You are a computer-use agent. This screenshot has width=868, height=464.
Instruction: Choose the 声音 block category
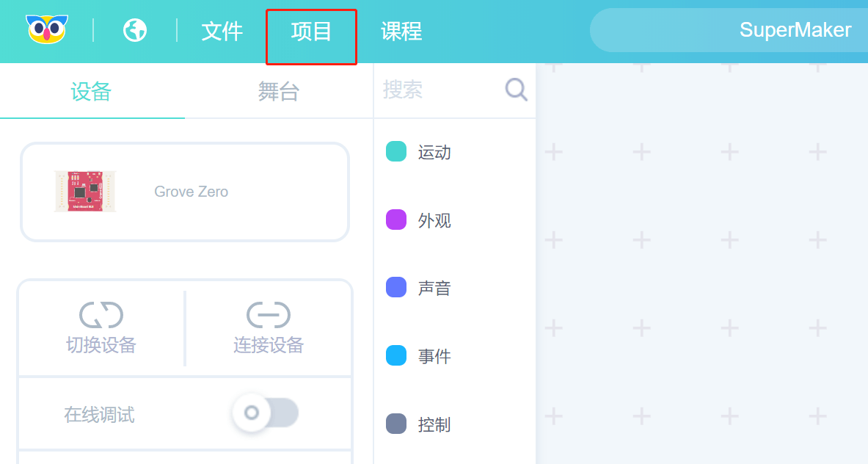coord(434,289)
